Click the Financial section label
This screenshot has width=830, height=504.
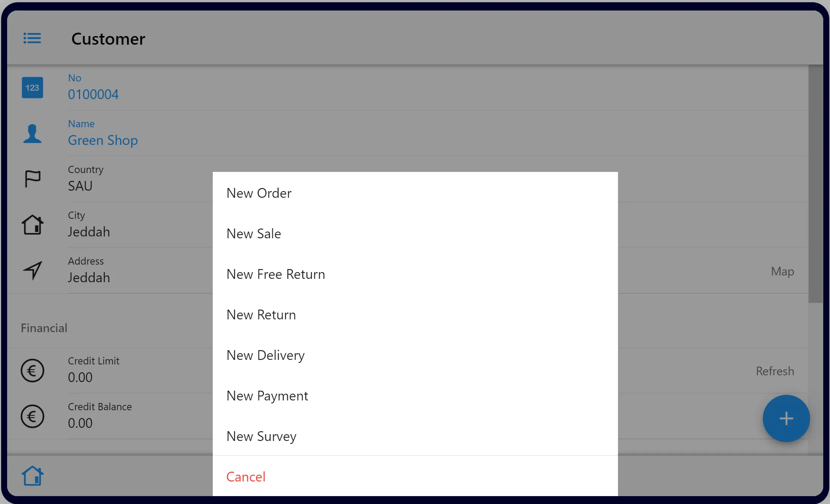tap(44, 327)
